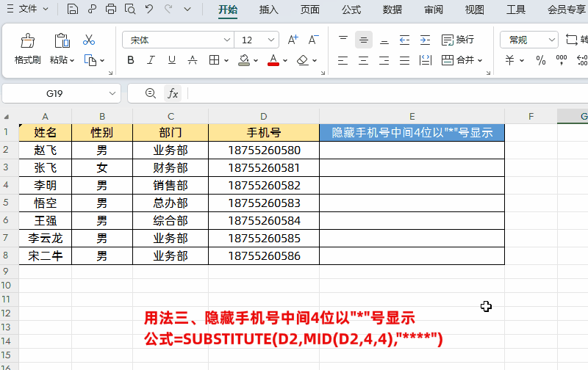Open the 文件 menu
This screenshot has height=370, width=588.
[28, 9]
